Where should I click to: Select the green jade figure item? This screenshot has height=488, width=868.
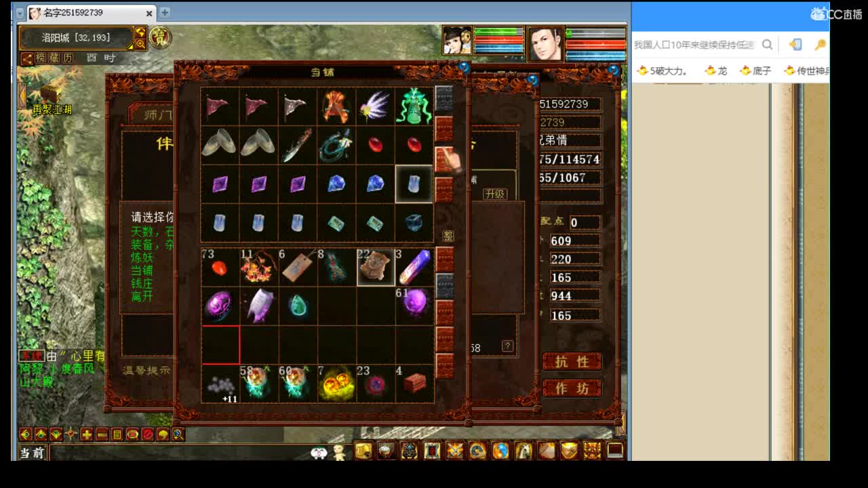[x=414, y=106]
